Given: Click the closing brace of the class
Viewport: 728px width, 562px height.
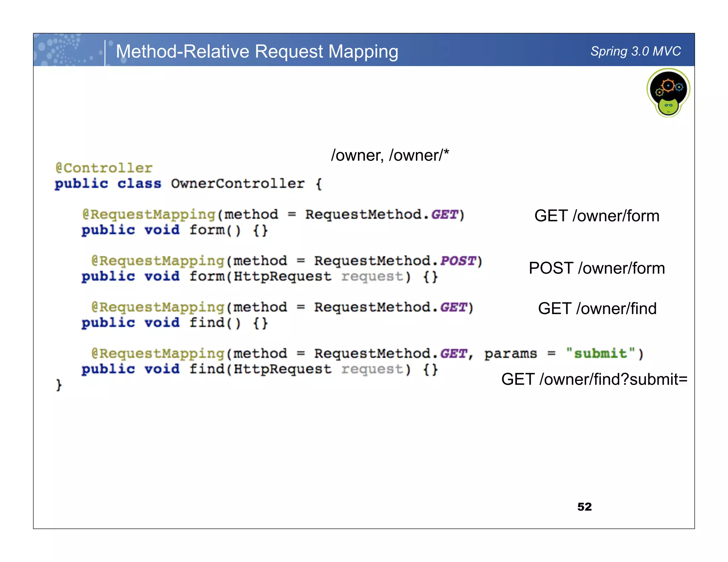Looking at the screenshot, I should [x=59, y=385].
